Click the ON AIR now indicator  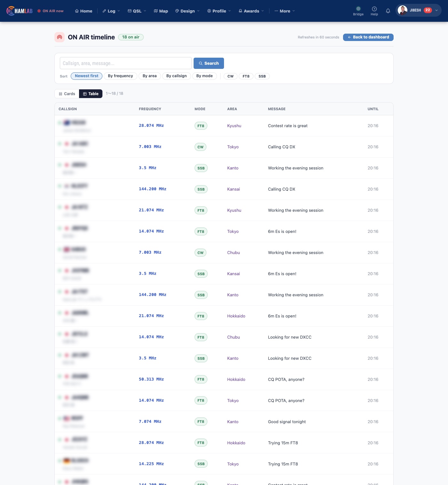[50, 11]
